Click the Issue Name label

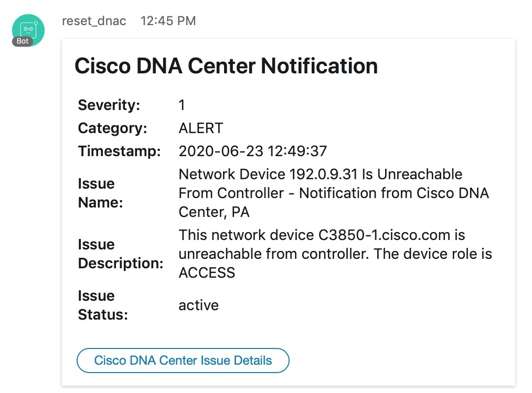pos(100,193)
